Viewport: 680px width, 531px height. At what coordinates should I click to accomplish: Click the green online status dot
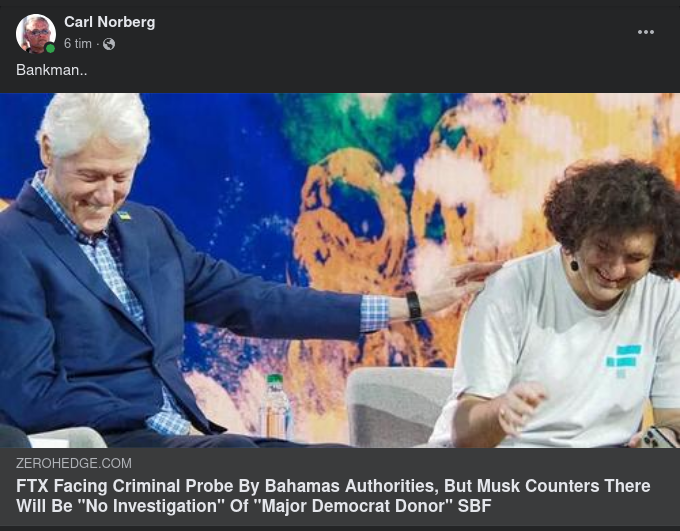pyautogui.click(x=50, y=48)
